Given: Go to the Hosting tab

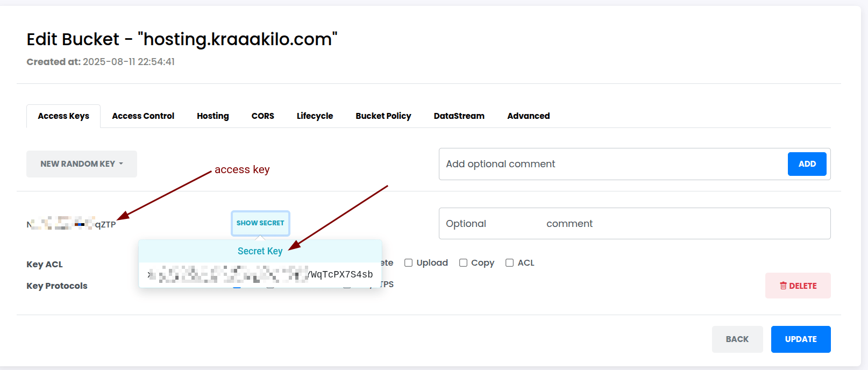Looking at the screenshot, I should (212, 116).
